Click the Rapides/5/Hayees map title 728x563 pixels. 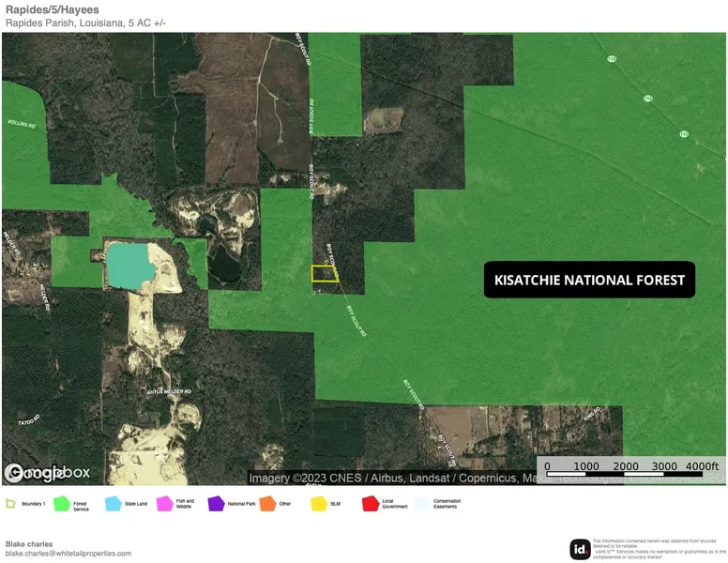[53, 9]
